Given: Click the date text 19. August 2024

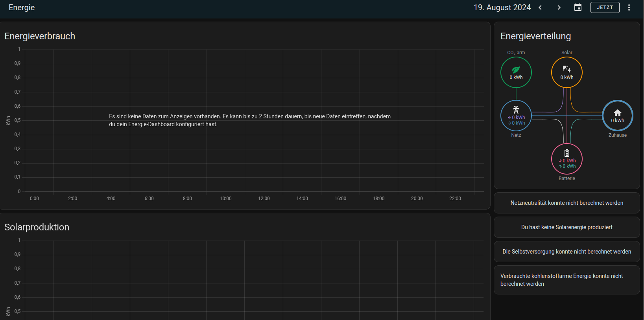Looking at the screenshot, I should coord(502,7).
